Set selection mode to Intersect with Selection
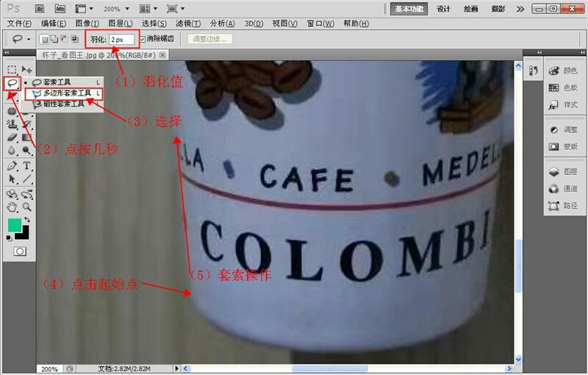This screenshot has width=588, height=375. [74, 39]
